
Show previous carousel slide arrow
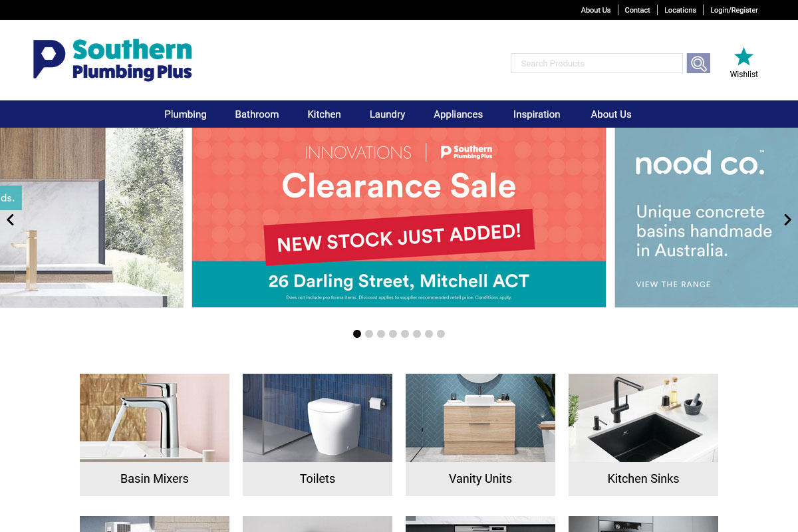[10, 219]
